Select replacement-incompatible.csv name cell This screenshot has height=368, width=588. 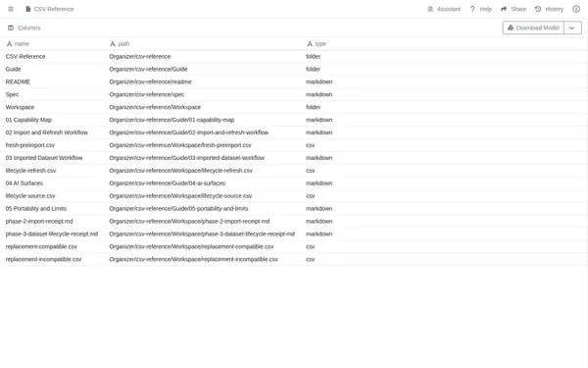[43, 259]
